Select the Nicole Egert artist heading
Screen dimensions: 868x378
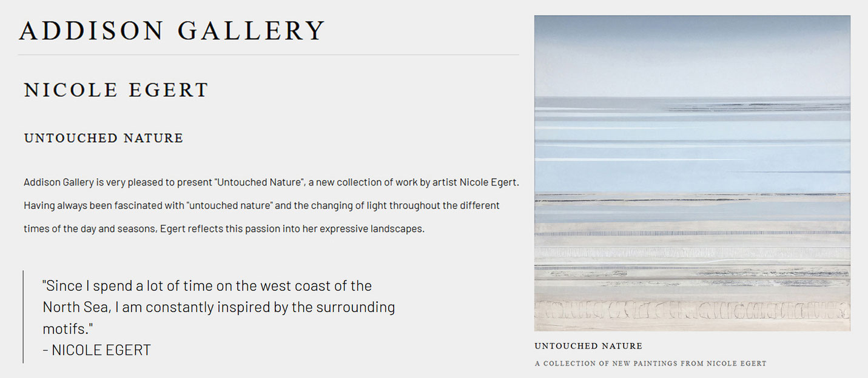(116, 90)
